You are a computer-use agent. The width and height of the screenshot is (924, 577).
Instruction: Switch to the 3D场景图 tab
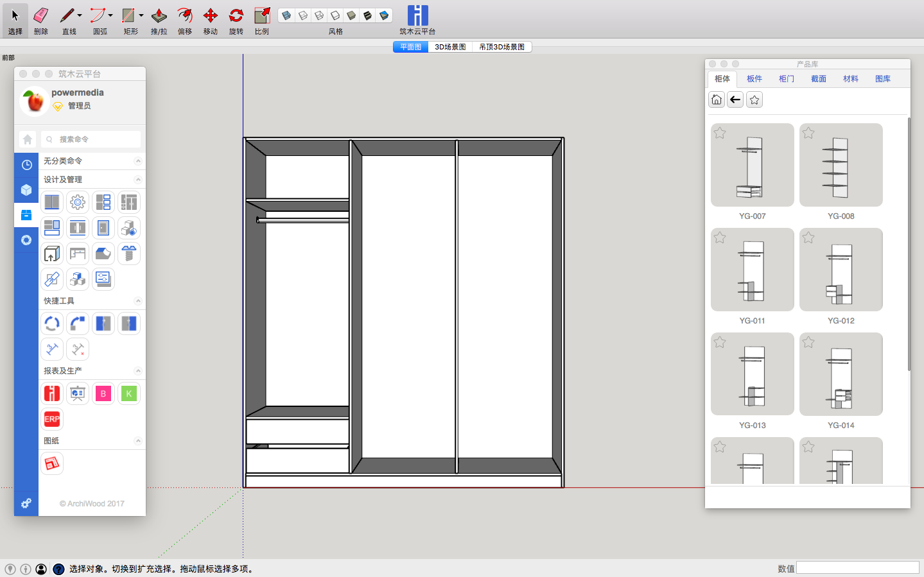(x=449, y=47)
